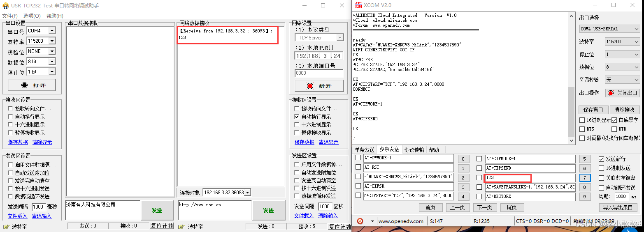Toggle network 暂停接收显示 checkbox
This screenshot has width=644, height=232.
coord(297,133)
